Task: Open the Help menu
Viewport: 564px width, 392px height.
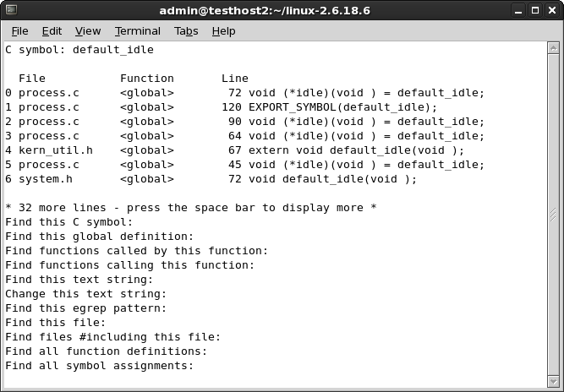Action: [x=223, y=30]
